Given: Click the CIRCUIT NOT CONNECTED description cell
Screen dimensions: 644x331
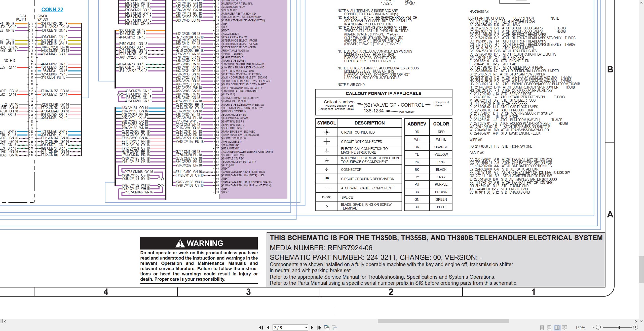Looking at the screenshot, I should [x=369, y=142].
